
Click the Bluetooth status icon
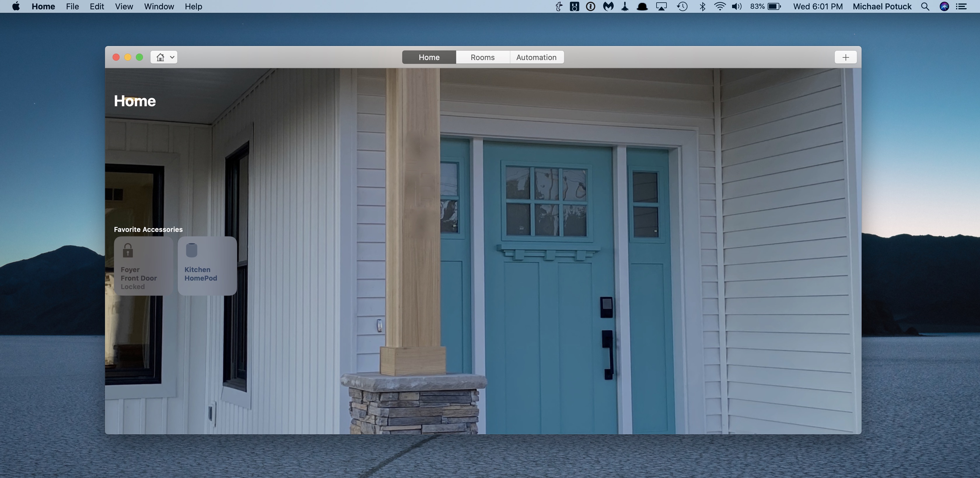pos(702,6)
